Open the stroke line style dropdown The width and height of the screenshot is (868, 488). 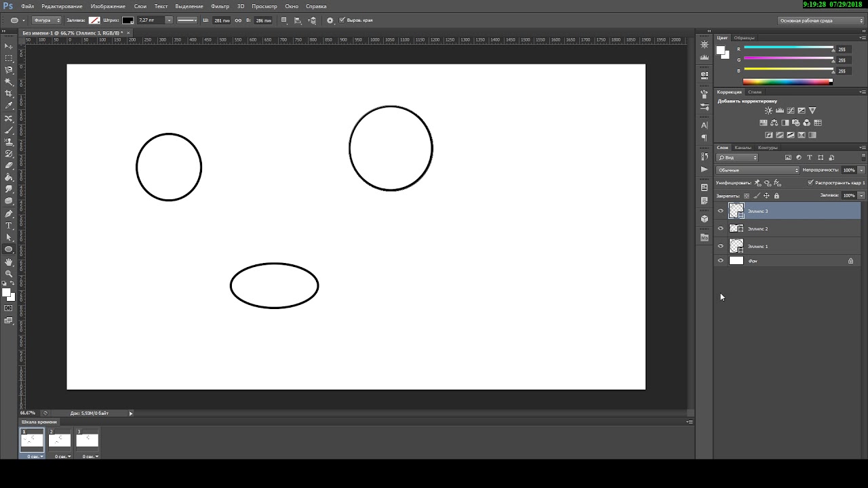[x=187, y=20]
